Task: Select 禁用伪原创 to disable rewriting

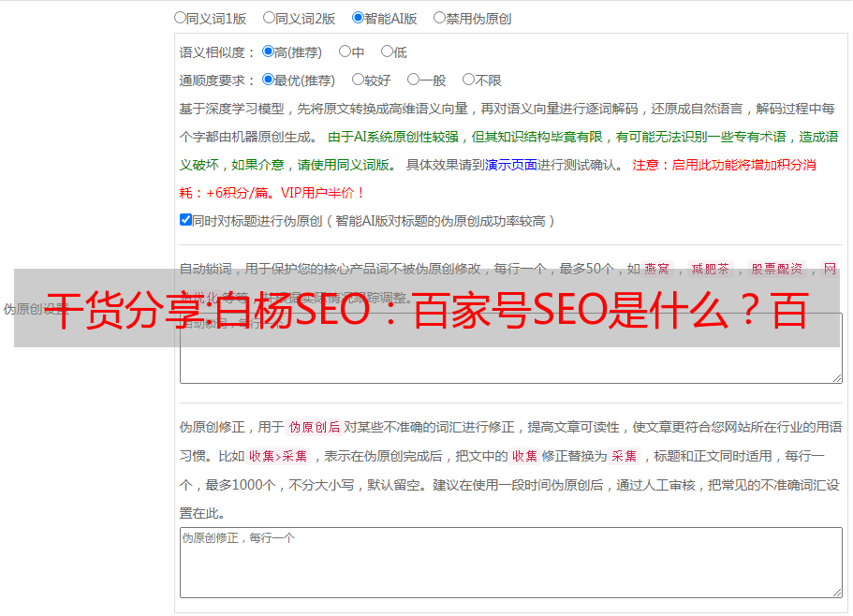Action: (x=440, y=17)
